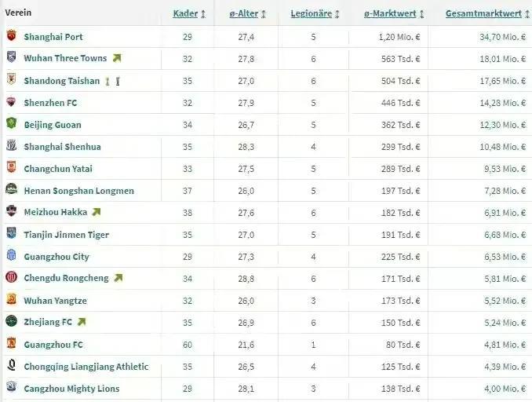Click Guangzhou FC average age 21,6
The width and height of the screenshot is (532, 402).
[x=246, y=345]
